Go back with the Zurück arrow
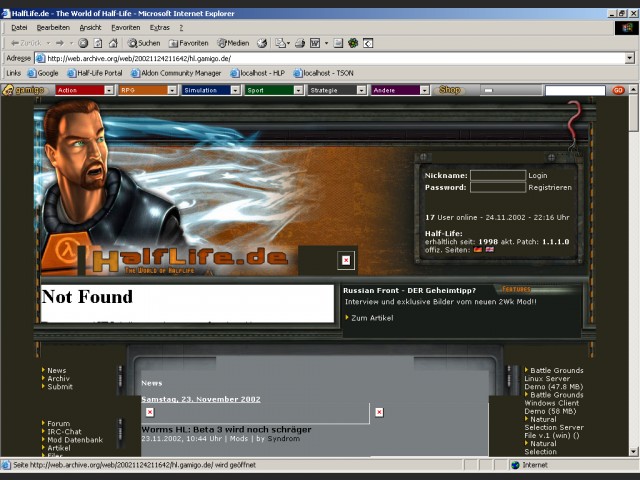 pyautogui.click(x=26, y=43)
